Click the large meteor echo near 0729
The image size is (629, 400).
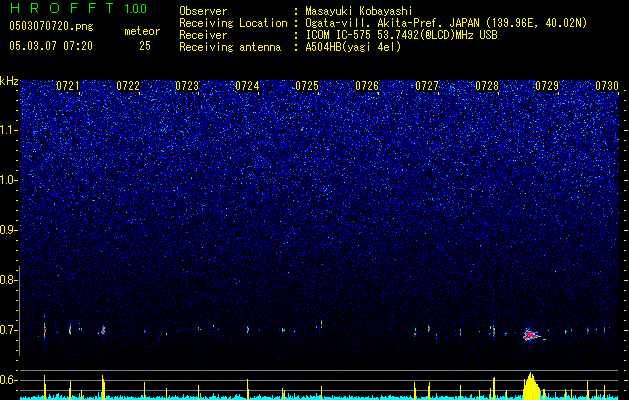pyautogui.click(x=530, y=335)
